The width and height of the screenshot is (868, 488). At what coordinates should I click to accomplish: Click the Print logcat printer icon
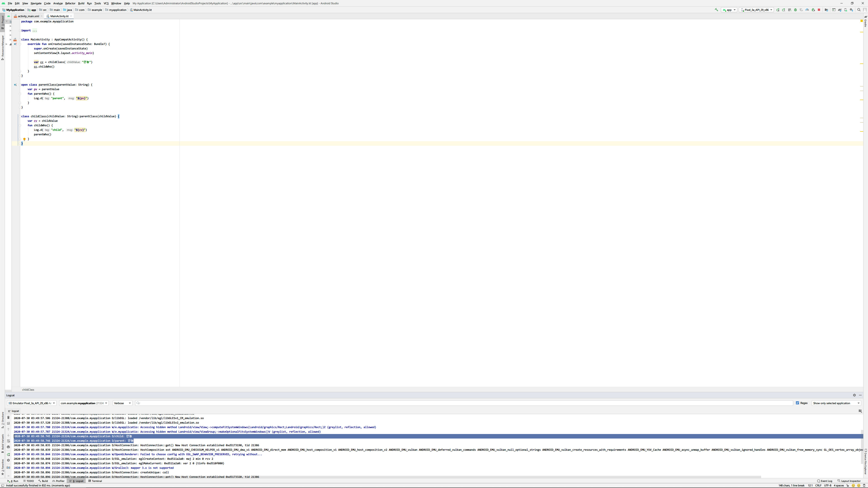(8, 447)
